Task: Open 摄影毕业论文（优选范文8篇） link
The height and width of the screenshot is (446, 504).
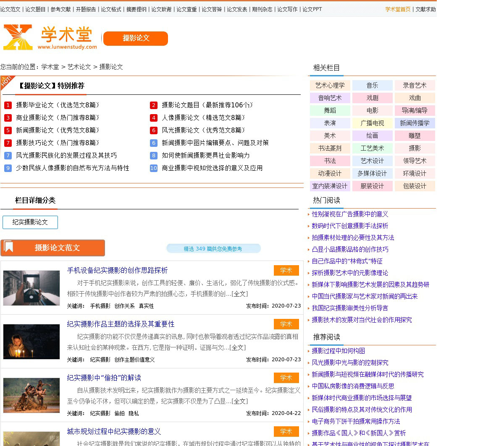Action: pos(59,105)
